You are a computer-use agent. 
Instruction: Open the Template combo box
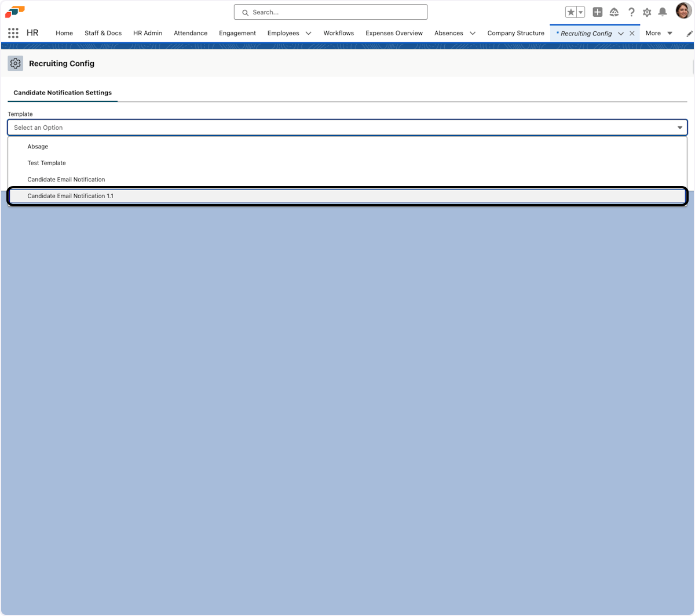[x=348, y=127]
